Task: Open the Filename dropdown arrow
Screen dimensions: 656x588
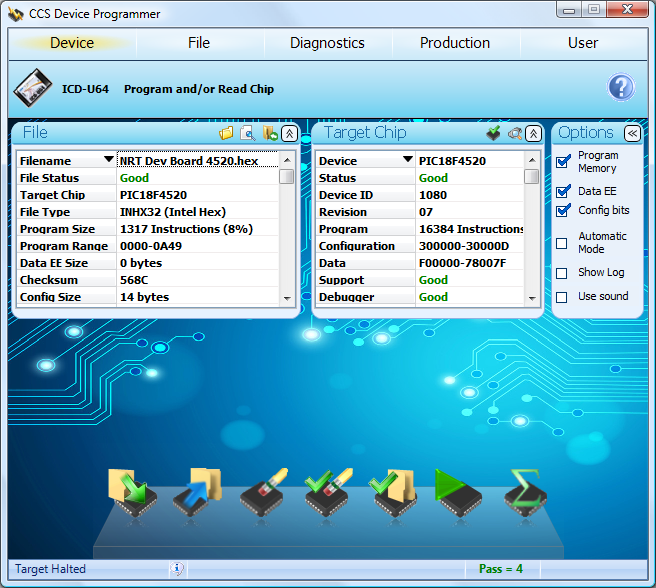Action: 108,160
